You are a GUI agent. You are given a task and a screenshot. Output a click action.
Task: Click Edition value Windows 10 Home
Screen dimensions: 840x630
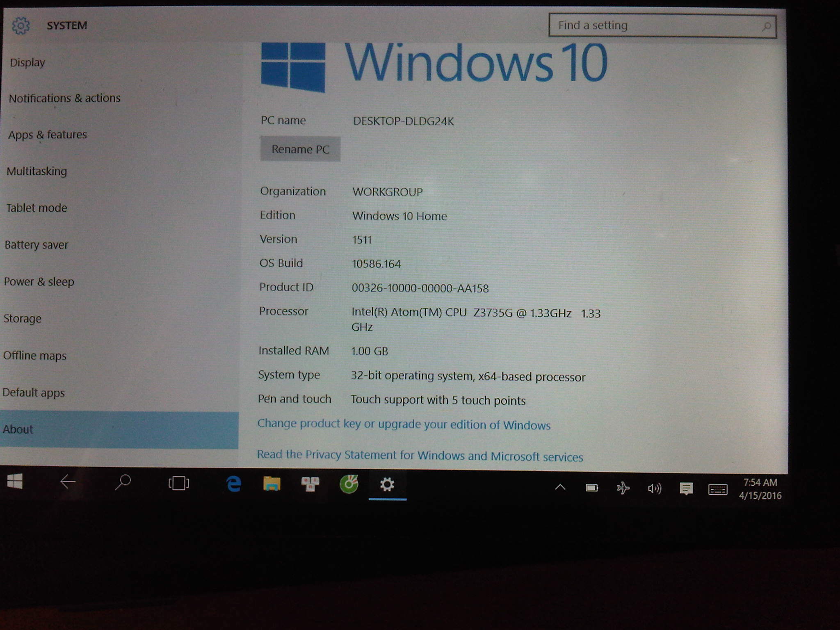[399, 216]
